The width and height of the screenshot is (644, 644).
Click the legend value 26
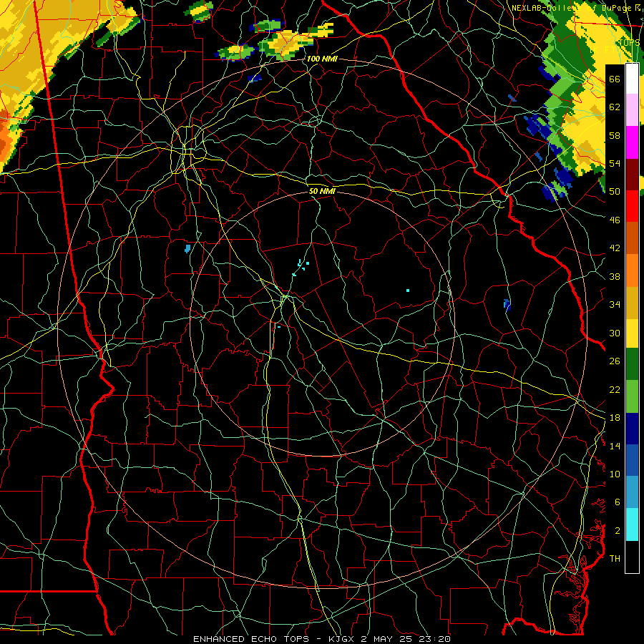[x=615, y=361]
